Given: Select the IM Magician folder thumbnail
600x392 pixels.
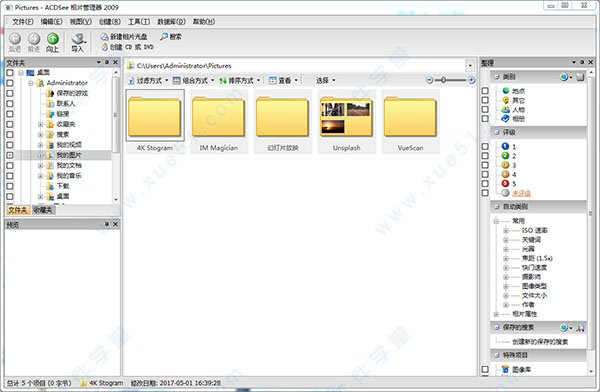Looking at the screenshot, I should 218,122.
